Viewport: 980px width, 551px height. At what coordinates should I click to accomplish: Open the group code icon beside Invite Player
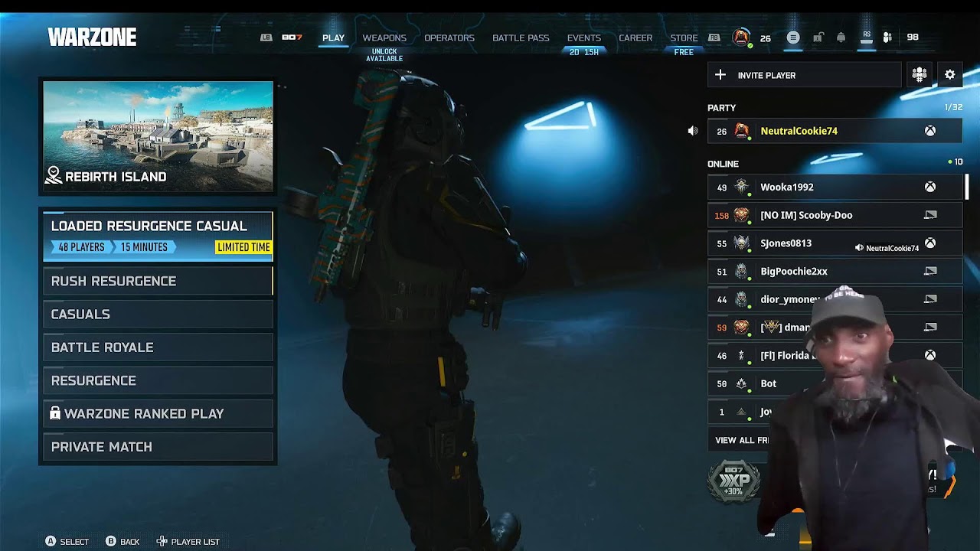tap(919, 74)
